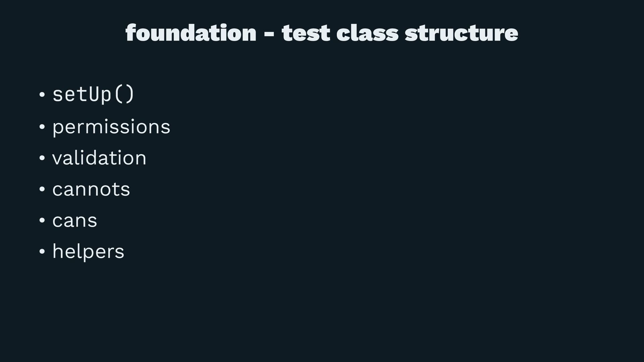Select the 'cans' list entry
Screen dimensions: 644x362
pos(75,221)
